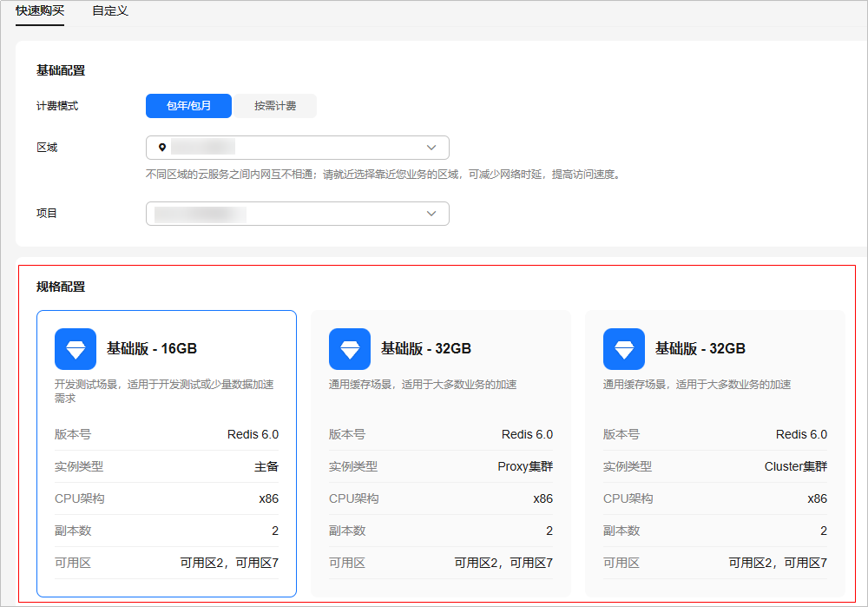Select 包年/包月 billing mode
Viewport: 868px width, 607px height.
[x=188, y=106]
